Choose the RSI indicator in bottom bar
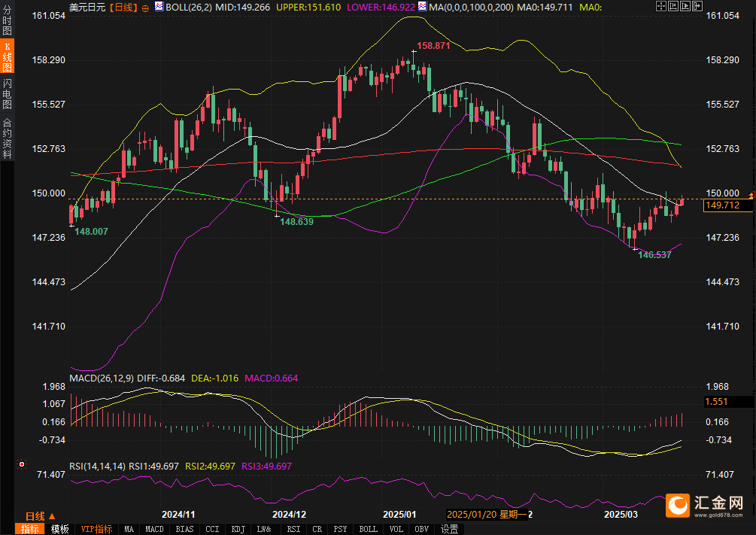Viewport: 756px width, 535px height. [x=293, y=529]
